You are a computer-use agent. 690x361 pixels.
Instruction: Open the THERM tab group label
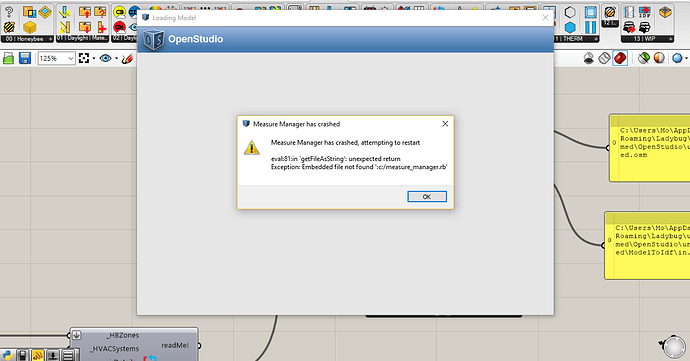576,39
